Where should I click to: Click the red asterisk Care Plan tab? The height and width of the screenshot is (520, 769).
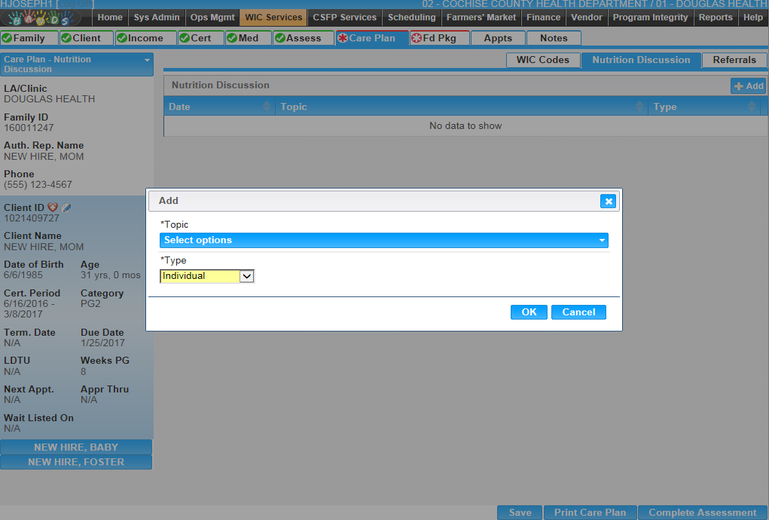pos(366,38)
